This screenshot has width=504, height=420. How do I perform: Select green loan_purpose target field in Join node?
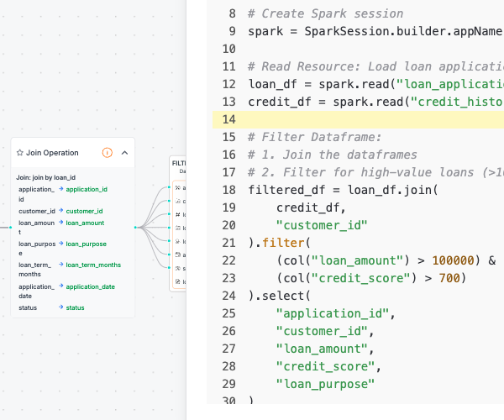(x=87, y=244)
